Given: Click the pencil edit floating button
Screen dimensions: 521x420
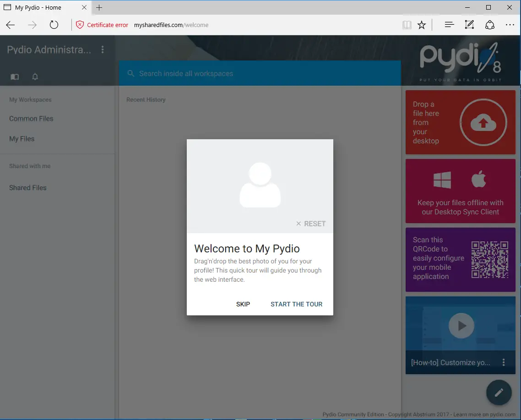Looking at the screenshot, I should click(x=499, y=393).
